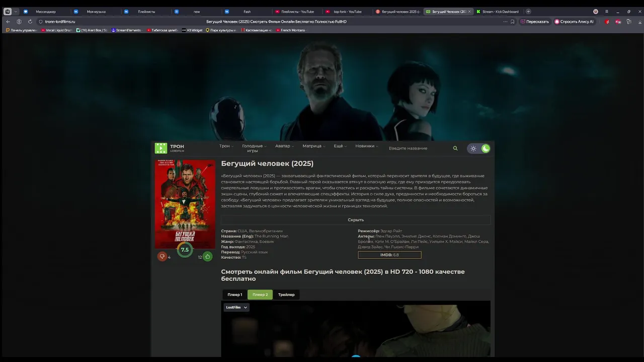Switch to Плейлисты YouTube tab
This screenshot has height=362, width=644.
coord(297,12)
